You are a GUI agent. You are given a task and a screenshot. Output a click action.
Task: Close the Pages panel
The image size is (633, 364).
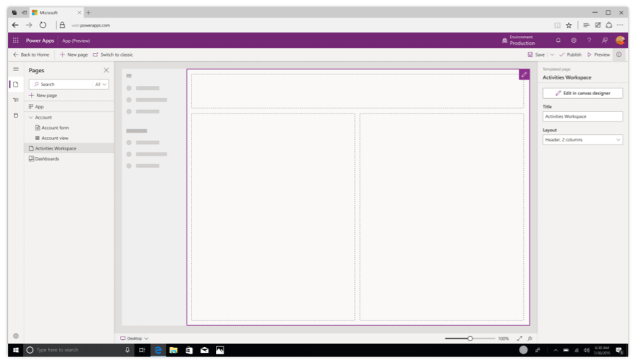(x=106, y=70)
